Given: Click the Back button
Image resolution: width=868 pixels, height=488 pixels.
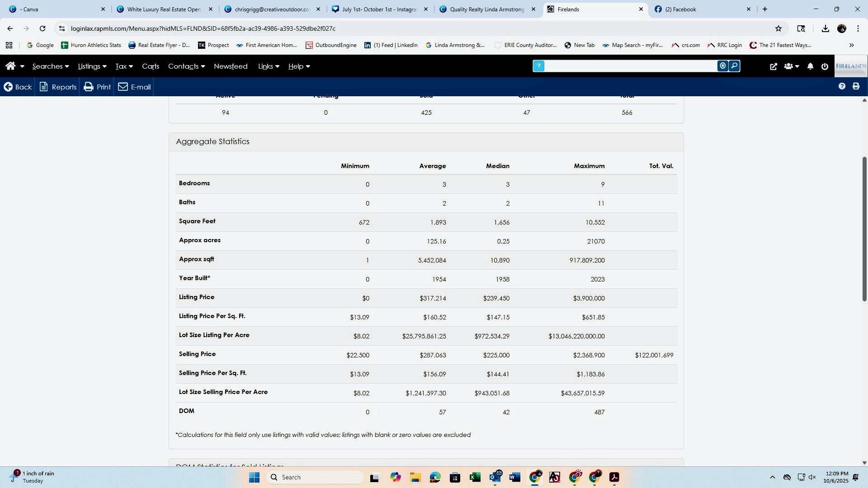Looking at the screenshot, I should (x=18, y=87).
